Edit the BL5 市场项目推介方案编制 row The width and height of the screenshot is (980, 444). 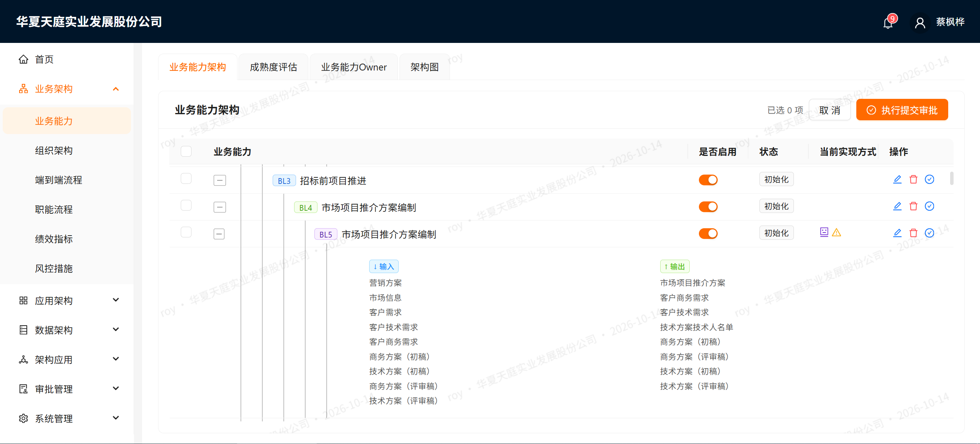(x=897, y=233)
